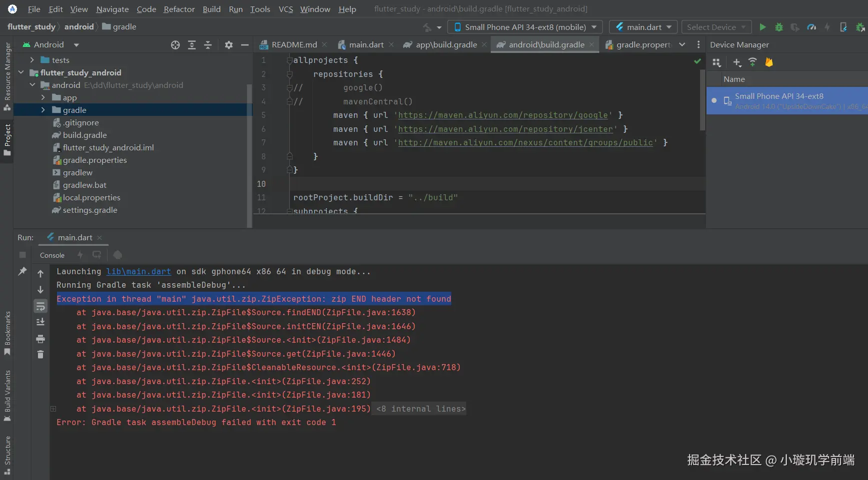Open local.properties in the project tree
This screenshot has width=868, height=480.
(x=91, y=198)
